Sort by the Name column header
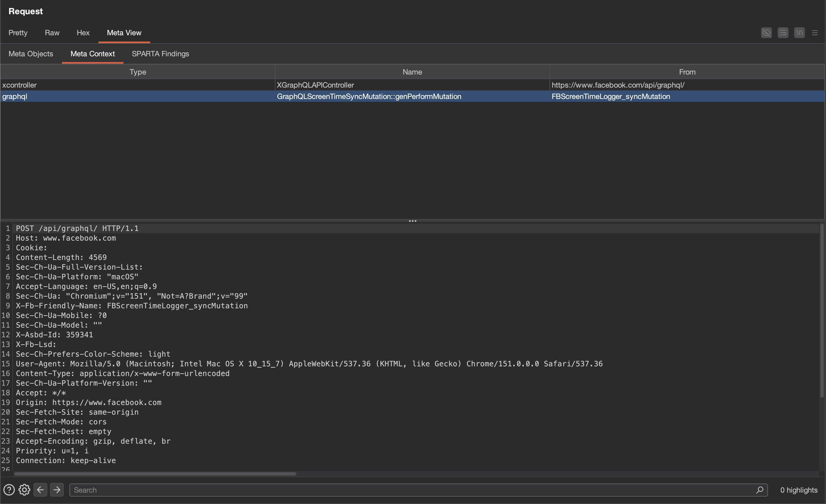This screenshot has height=504, width=826. [412, 72]
